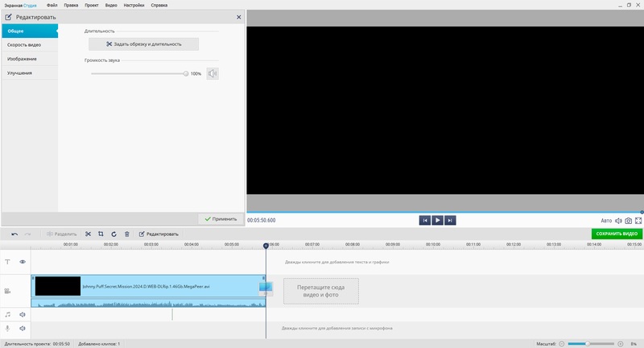Viewport: 644px width, 348px height.
Task: Click the clip's audio waveform strip
Action: [x=149, y=303]
